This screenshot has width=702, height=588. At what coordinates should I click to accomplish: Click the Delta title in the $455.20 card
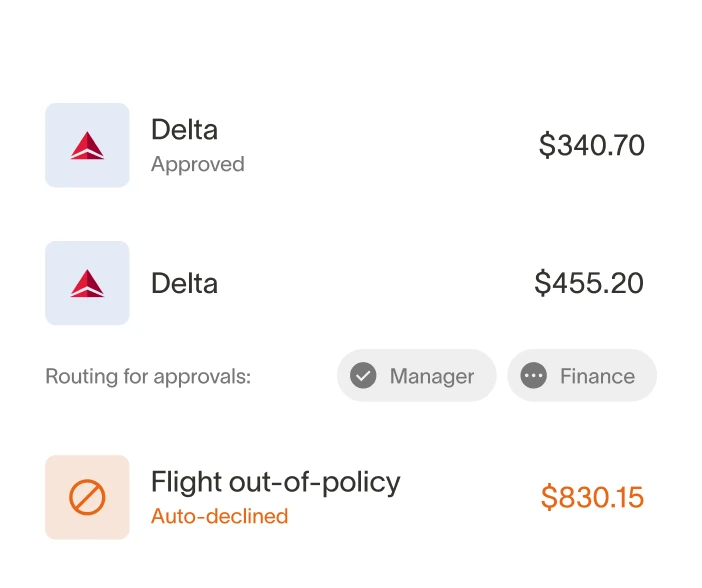[x=184, y=283]
